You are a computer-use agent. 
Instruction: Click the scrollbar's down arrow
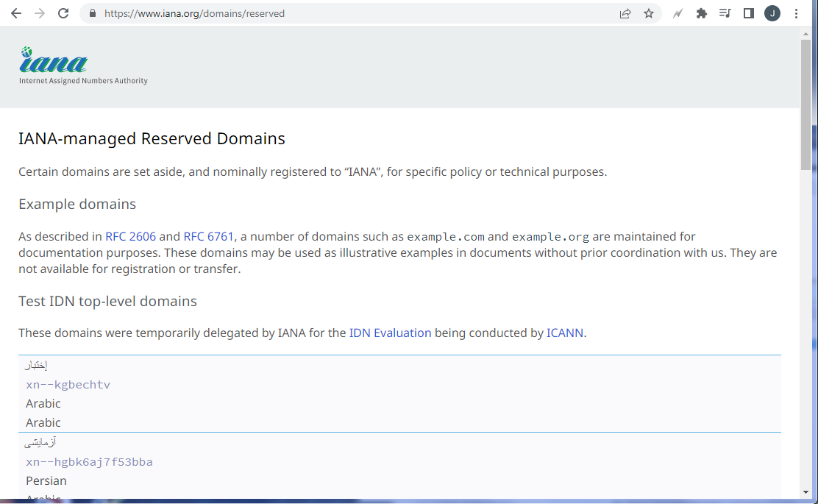805,491
